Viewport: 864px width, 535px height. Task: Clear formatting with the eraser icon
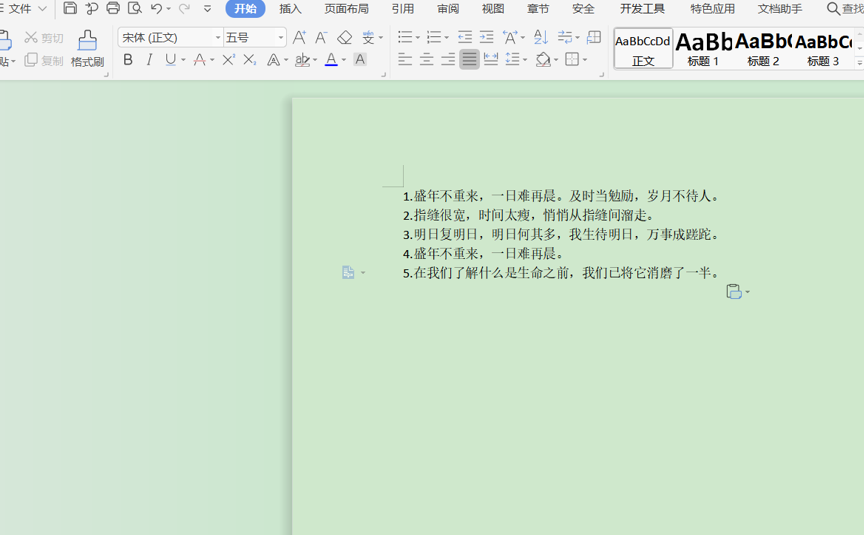(344, 37)
